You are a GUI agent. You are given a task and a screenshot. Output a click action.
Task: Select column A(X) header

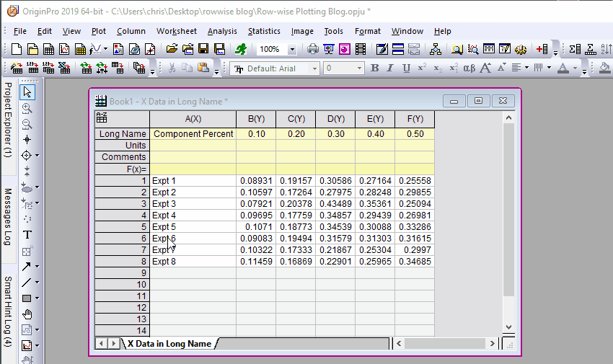pyautogui.click(x=193, y=119)
